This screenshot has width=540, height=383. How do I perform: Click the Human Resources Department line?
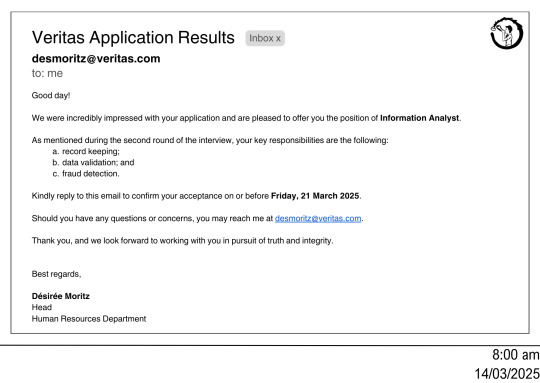pos(89,319)
